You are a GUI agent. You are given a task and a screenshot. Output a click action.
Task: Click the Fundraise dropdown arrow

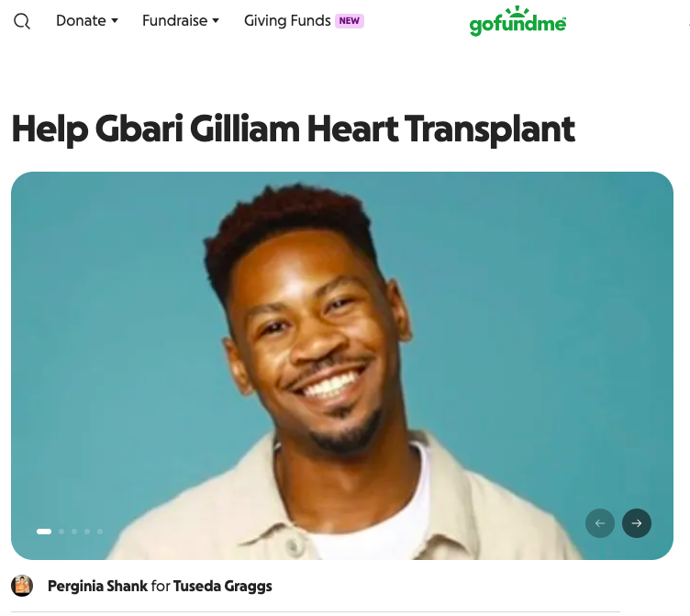click(216, 21)
